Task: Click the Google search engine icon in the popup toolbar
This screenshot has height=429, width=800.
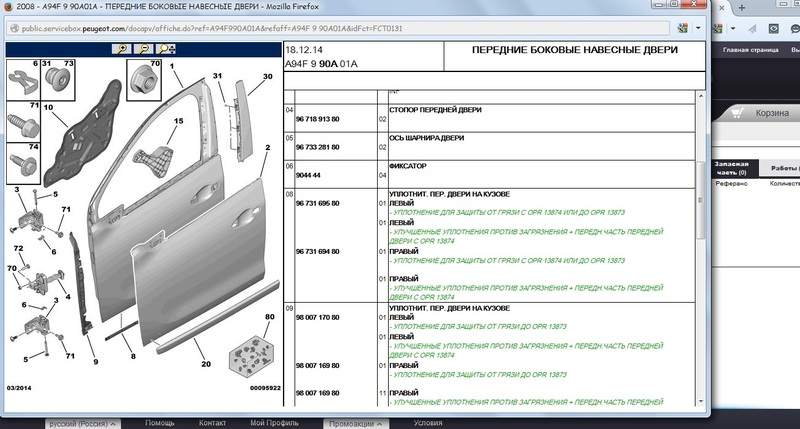Action: pyautogui.click(x=683, y=29)
